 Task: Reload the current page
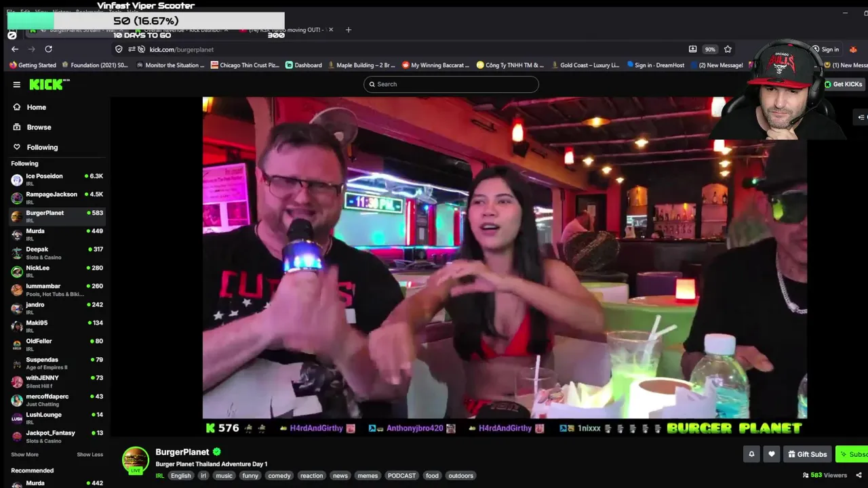(x=48, y=49)
